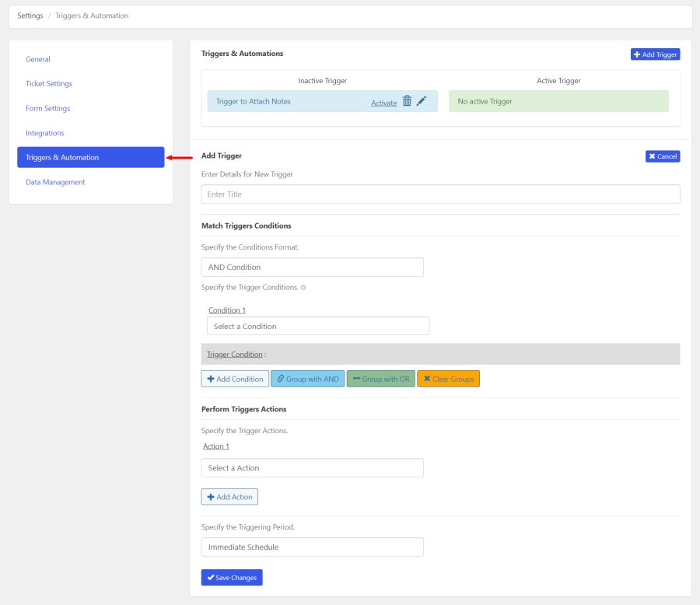700x605 pixels.
Task: Save changes to the trigger
Action: (232, 578)
